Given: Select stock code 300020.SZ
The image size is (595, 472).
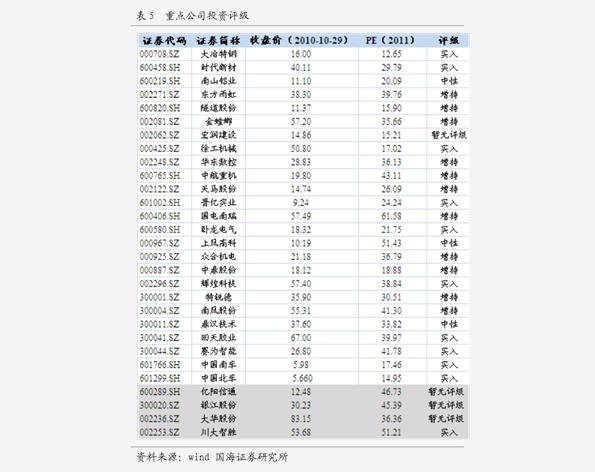Looking at the screenshot, I should coord(159,405).
